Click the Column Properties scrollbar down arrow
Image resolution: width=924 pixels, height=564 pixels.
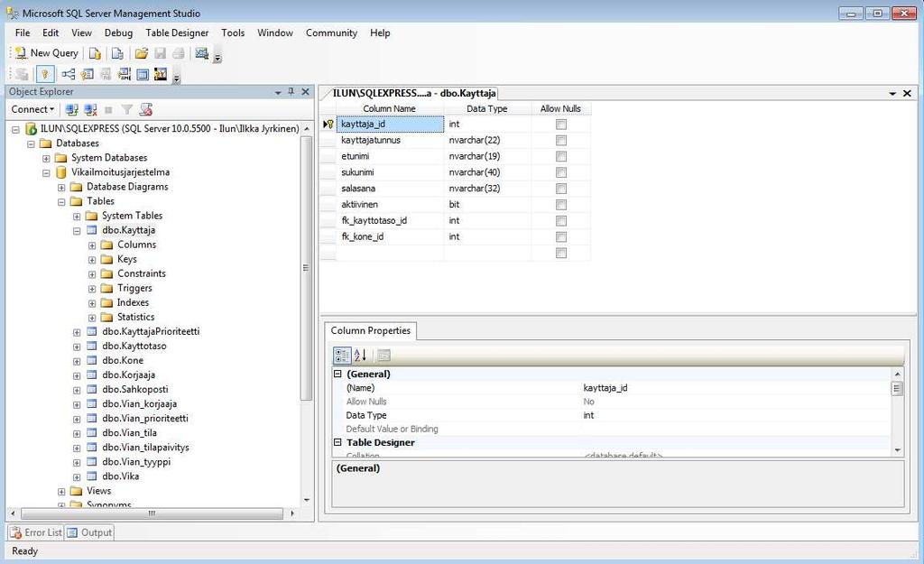[898, 450]
